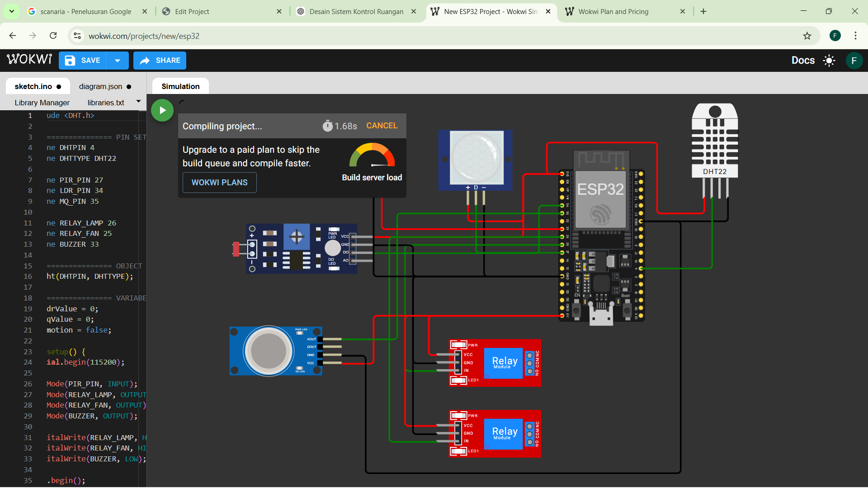Close the New ESP32 Project tab
Screen dimensions: 868x488
point(548,11)
